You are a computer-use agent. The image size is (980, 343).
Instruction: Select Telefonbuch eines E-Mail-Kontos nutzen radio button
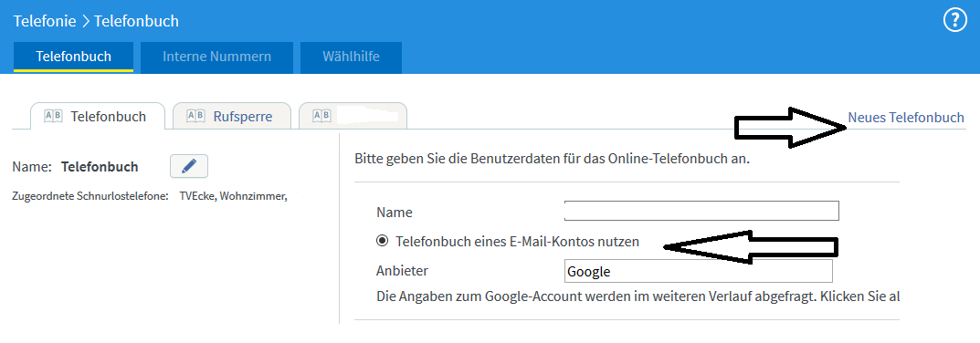click(x=383, y=241)
